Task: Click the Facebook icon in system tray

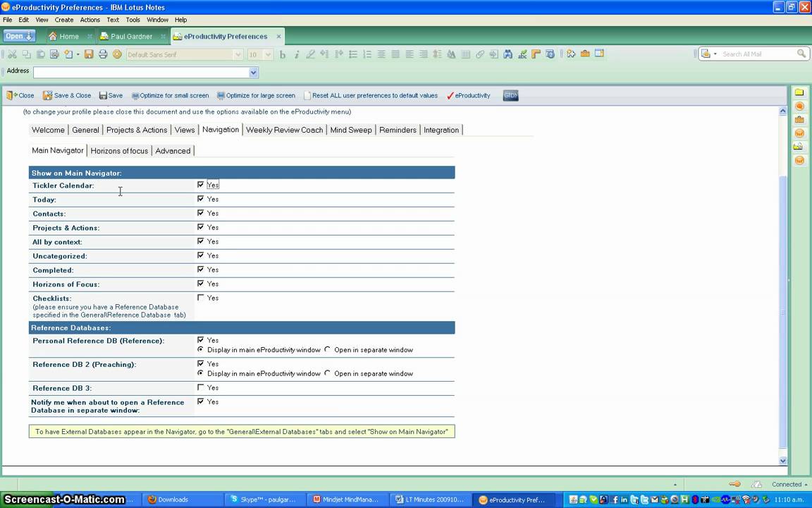Action: 615,500
